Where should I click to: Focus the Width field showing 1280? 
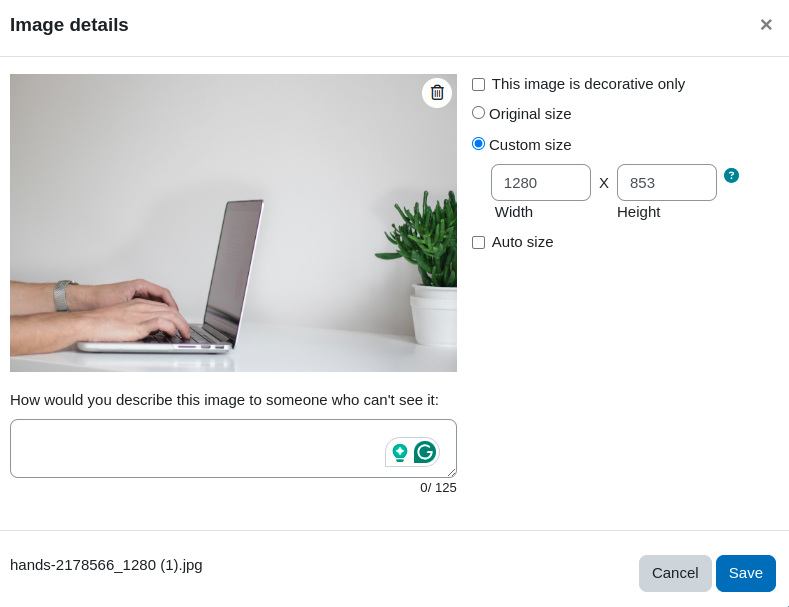tap(540, 183)
